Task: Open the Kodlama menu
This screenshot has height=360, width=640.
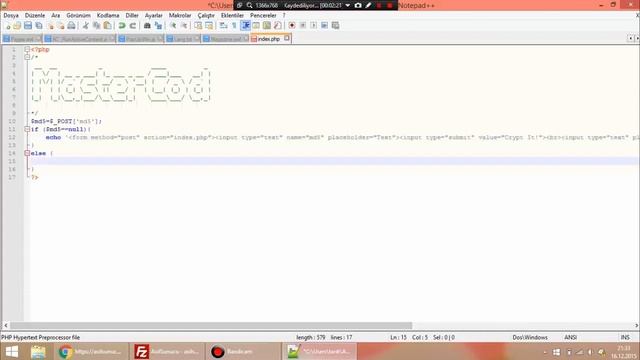Action: tap(108, 16)
